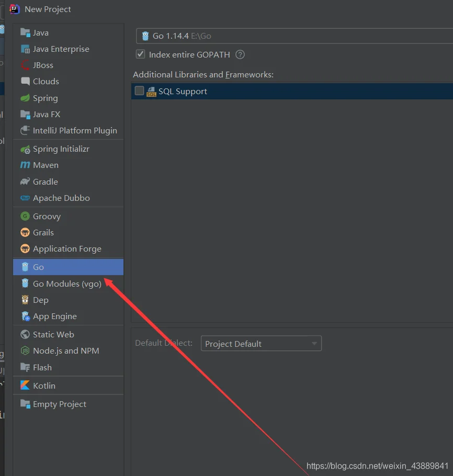Pick Flash in the project list

click(69, 367)
